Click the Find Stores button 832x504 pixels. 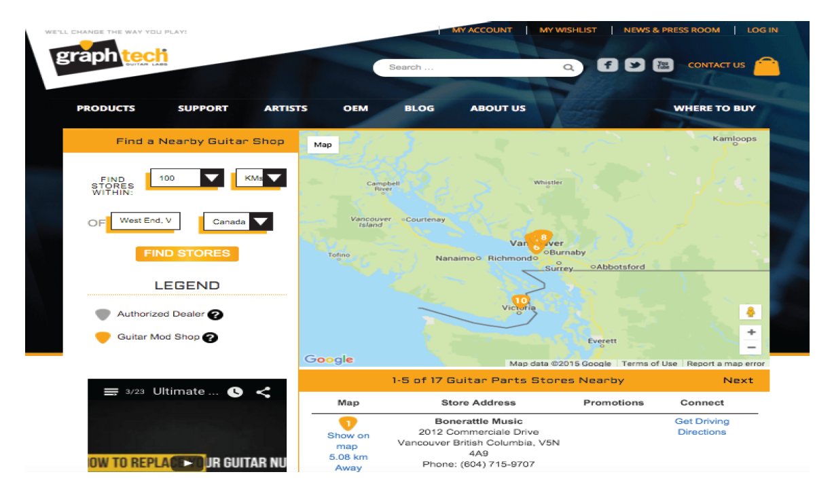click(187, 253)
